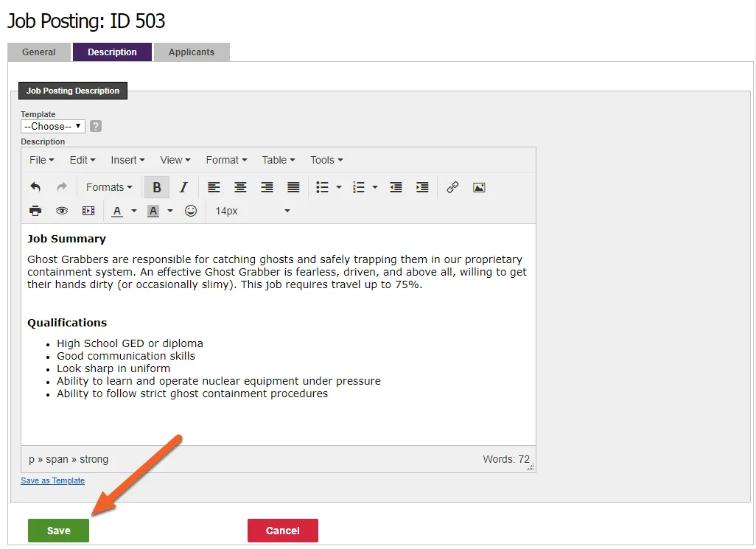The height and width of the screenshot is (549, 756).
Task: Click 'Good communication skills' bullet
Action: click(126, 356)
